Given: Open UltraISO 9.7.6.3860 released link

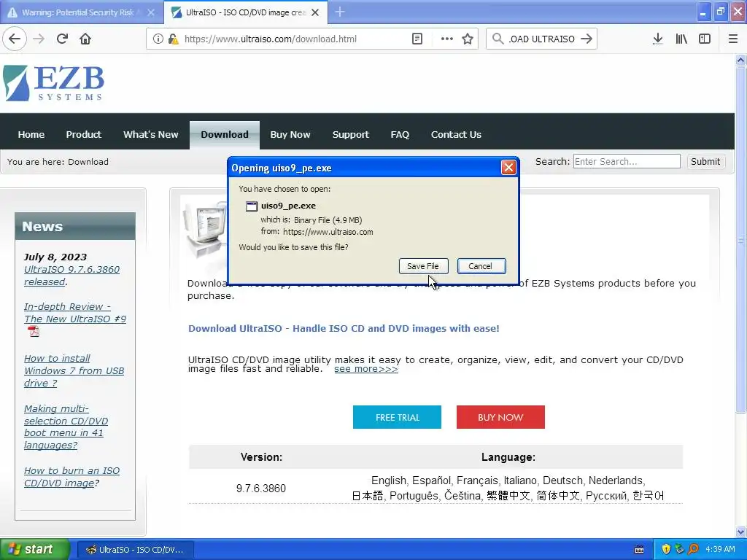Looking at the screenshot, I should (71, 275).
